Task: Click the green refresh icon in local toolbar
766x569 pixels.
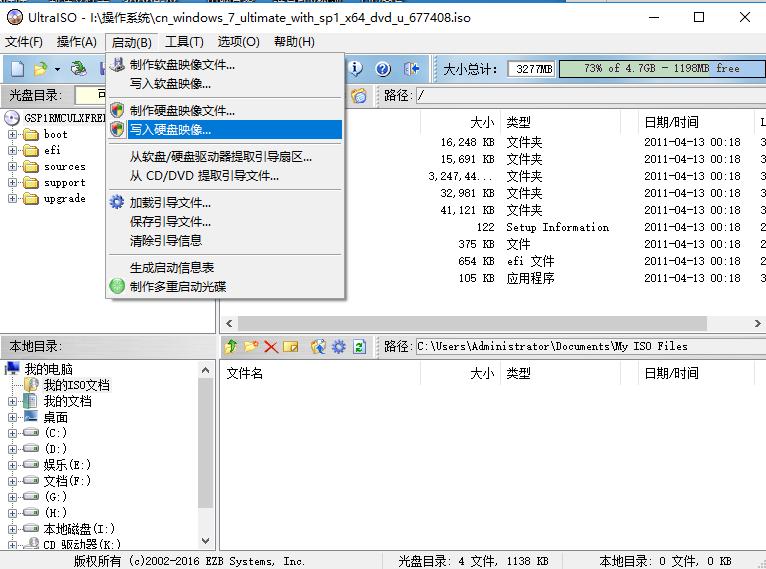Action: click(359, 347)
